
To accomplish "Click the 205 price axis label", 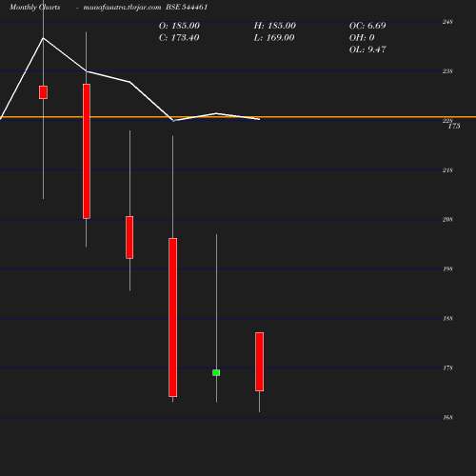I will pos(447,219).
